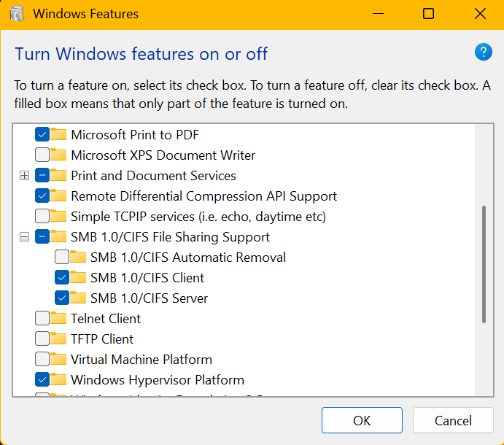
Task: Click the folder icon beside Telnet Client
Action: point(58,318)
